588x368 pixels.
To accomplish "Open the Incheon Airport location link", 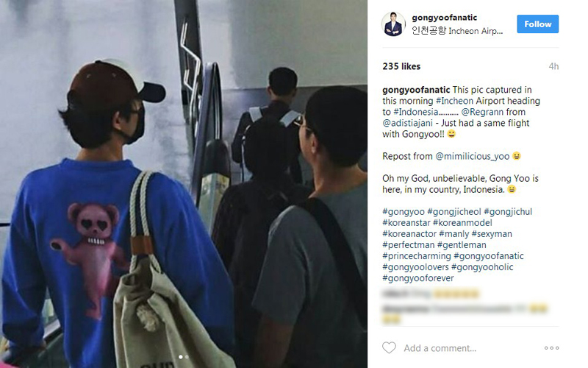I will click(456, 31).
